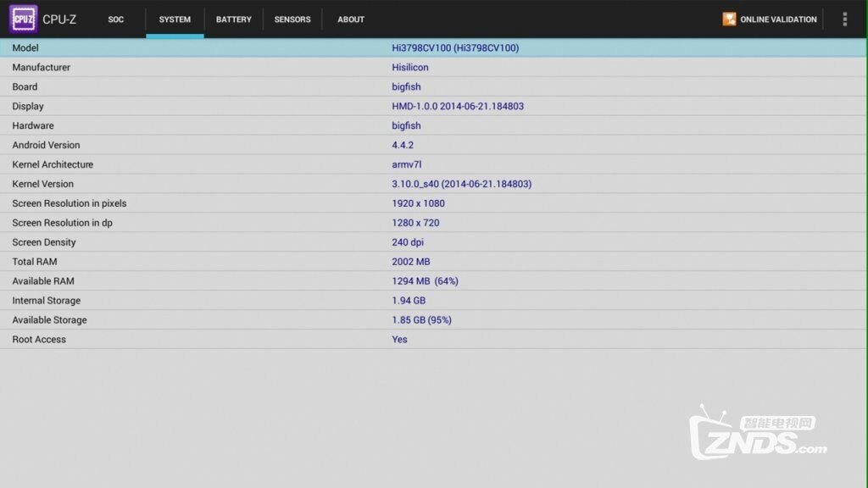
Task: Click the Kernel Architecture row
Action: tap(434, 164)
